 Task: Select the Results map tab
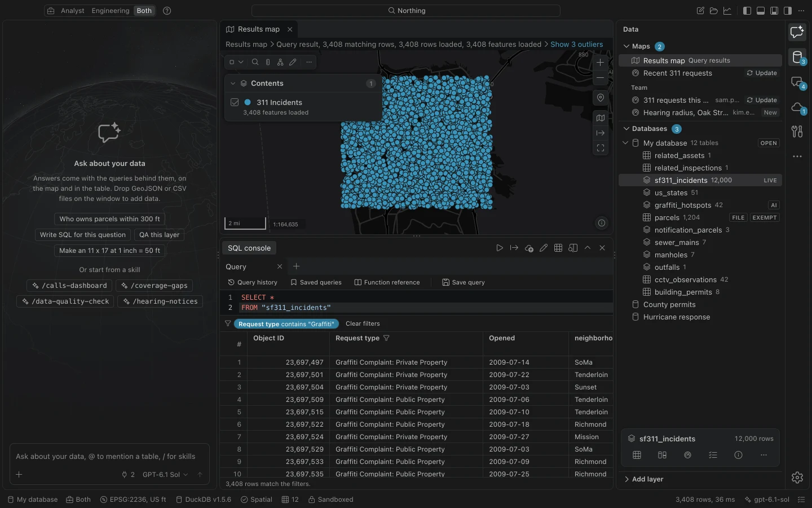[x=259, y=29]
